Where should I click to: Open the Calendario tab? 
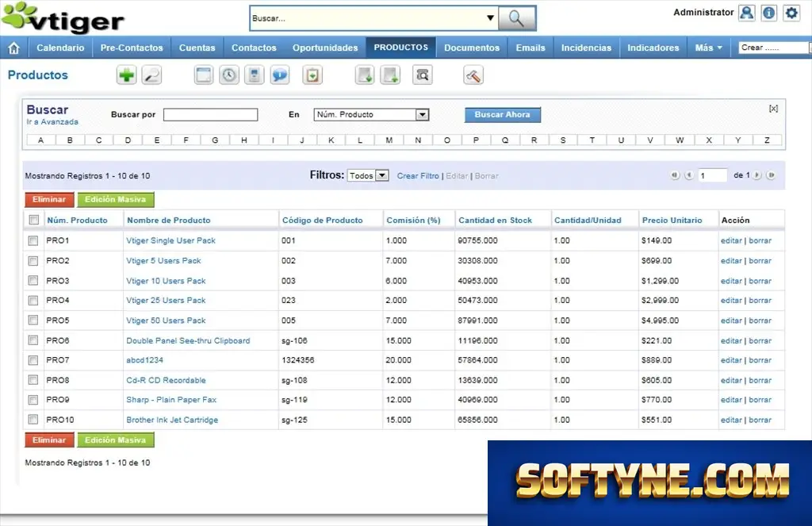pyautogui.click(x=60, y=48)
